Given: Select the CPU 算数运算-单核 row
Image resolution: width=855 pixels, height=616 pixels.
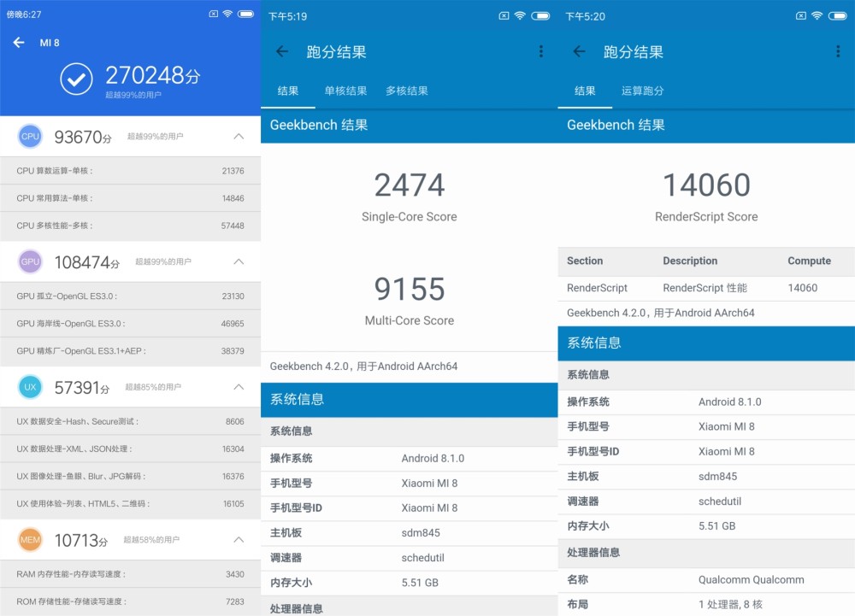Looking at the screenshot, I should [x=130, y=171].
